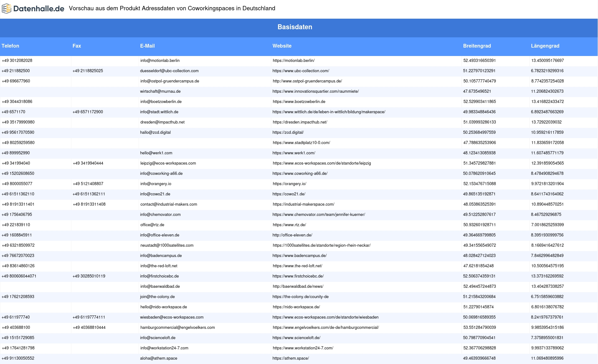Click the 1000satellites.de region-rhein-neckar website cell
Image resolution: width=598 pixels, height=364 pixels.
tap(322, 245)
